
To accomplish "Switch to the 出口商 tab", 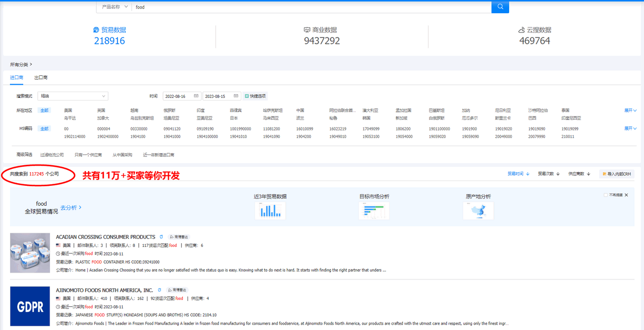I will tap(41, 77).
